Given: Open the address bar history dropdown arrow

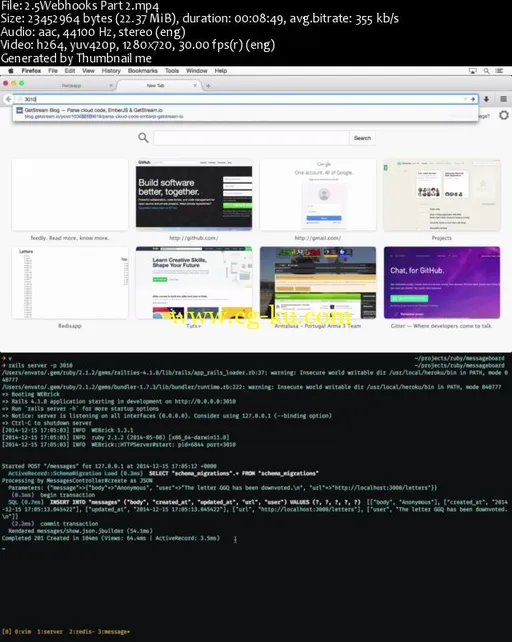Looking at the screenshot, I should click(x=465, y=99).
